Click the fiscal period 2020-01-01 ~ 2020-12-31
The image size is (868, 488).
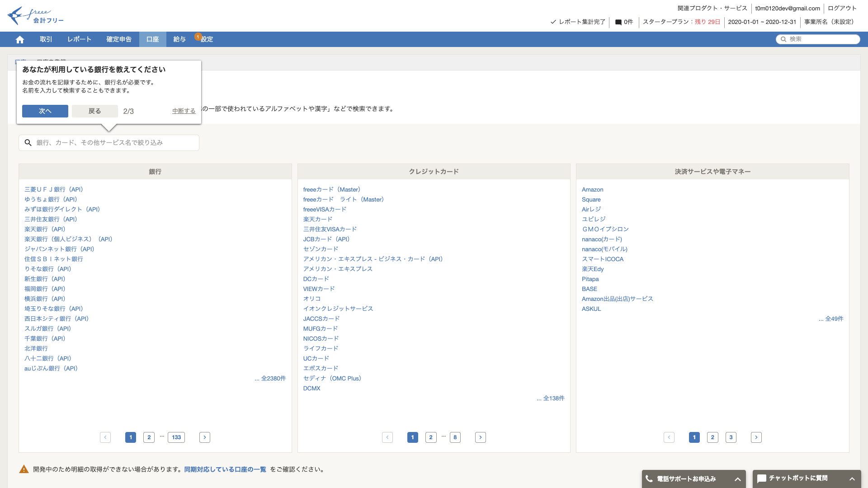(762, 22)
